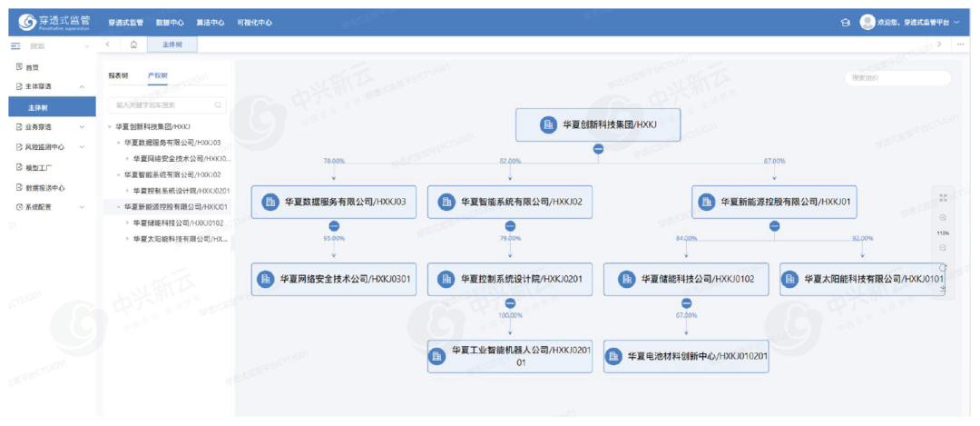Collapse children under 华夏储能科技公司 node
This screenshot has height=426, width=980.
pos(686,302)
